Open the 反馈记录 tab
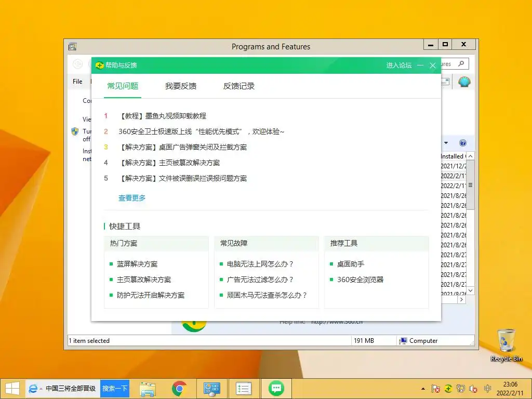This screenshot has width=532, height=399. 238,86
